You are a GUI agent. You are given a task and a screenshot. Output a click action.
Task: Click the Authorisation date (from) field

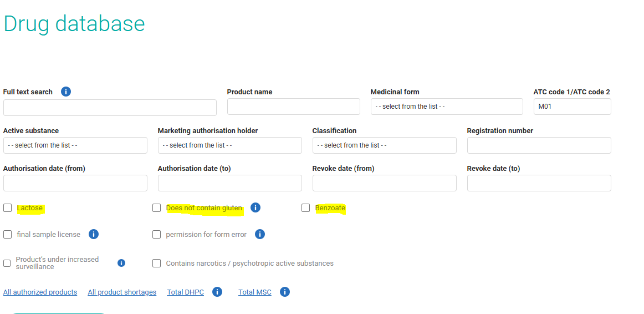75,183
